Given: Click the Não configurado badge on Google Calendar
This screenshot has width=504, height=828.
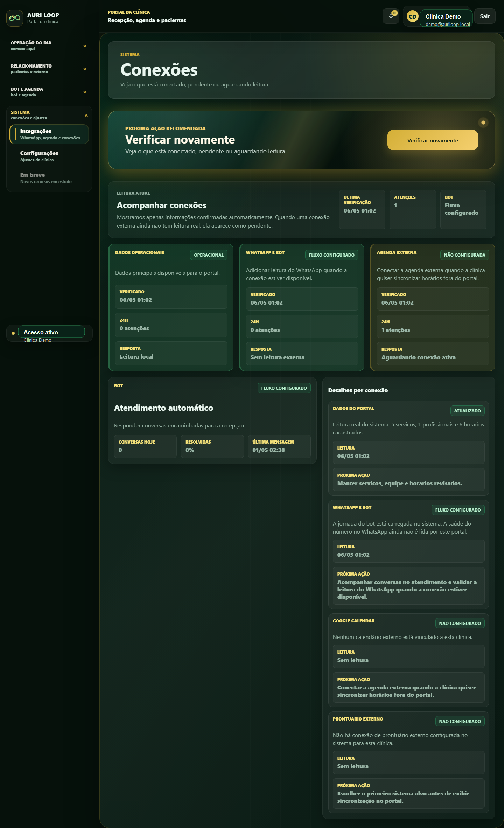Looking at the screenshot, I should (x=460, y=623).
